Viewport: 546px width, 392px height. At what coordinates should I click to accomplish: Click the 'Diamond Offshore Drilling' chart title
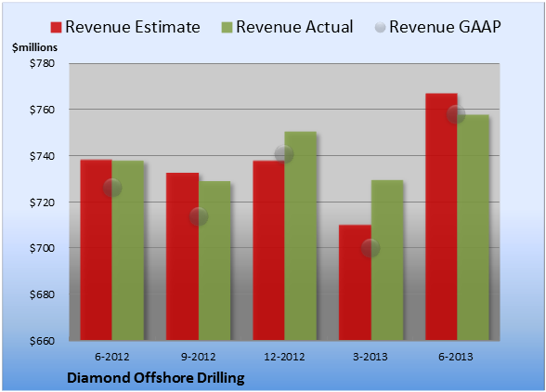click(x=156, y=378)
